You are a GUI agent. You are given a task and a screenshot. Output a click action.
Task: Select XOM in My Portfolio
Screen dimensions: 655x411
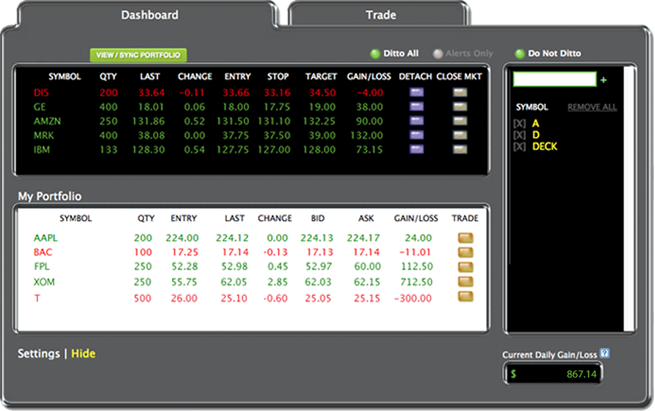[44, 282]
